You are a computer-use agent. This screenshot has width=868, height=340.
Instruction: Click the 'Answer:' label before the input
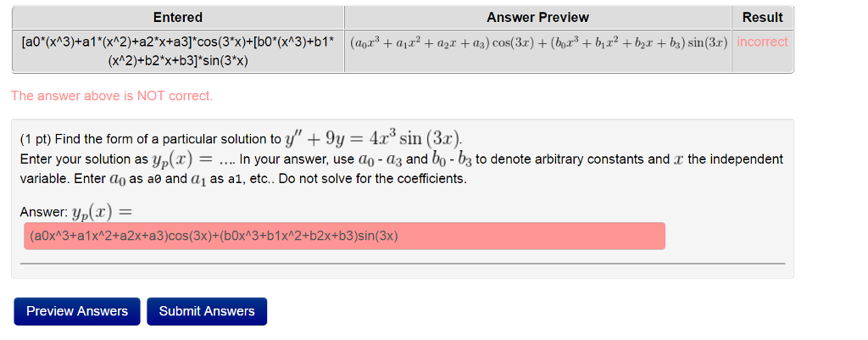[x=42, y=210]
